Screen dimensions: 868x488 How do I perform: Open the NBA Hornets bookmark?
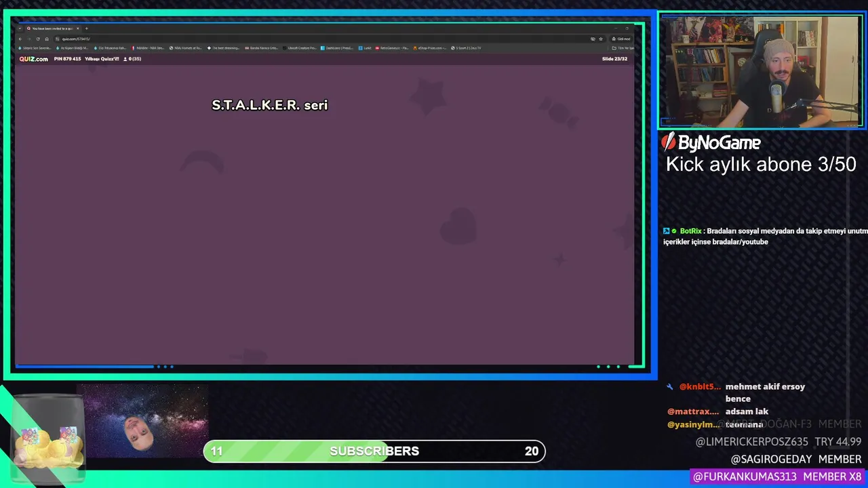[x=185, y=48]
